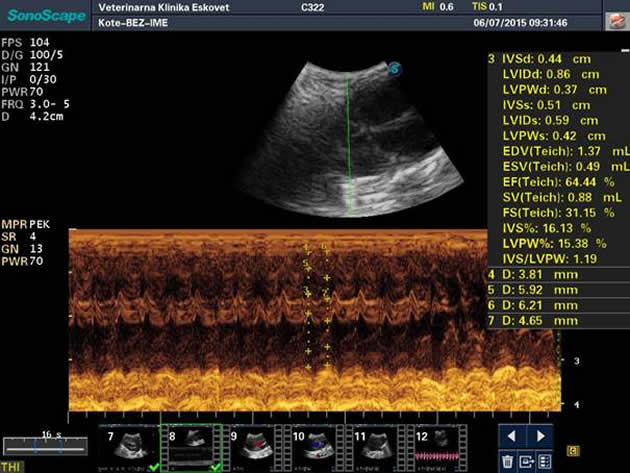The width and height of the screenshot is (630, 473).
Task: Select the measurement 4 D: 3.81 mm row
Action: 558,275
